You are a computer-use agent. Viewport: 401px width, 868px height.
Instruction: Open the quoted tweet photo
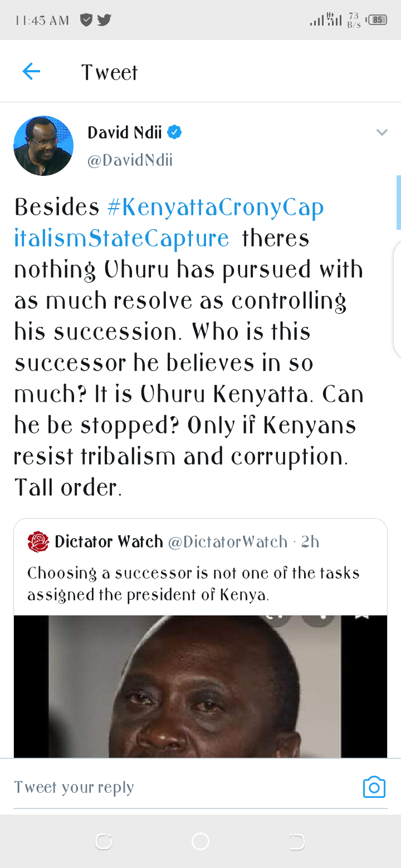point(200,686)
